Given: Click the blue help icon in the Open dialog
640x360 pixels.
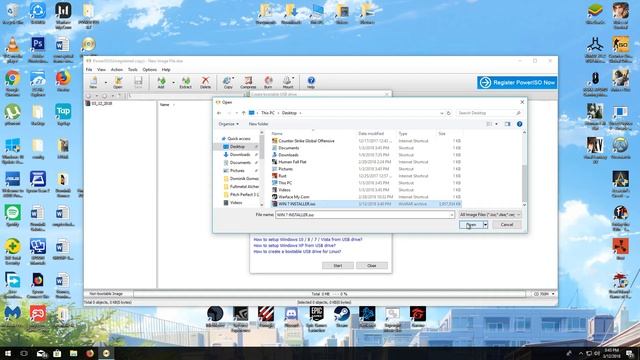Looking at the screenshot, I should (x=519, y=124).
